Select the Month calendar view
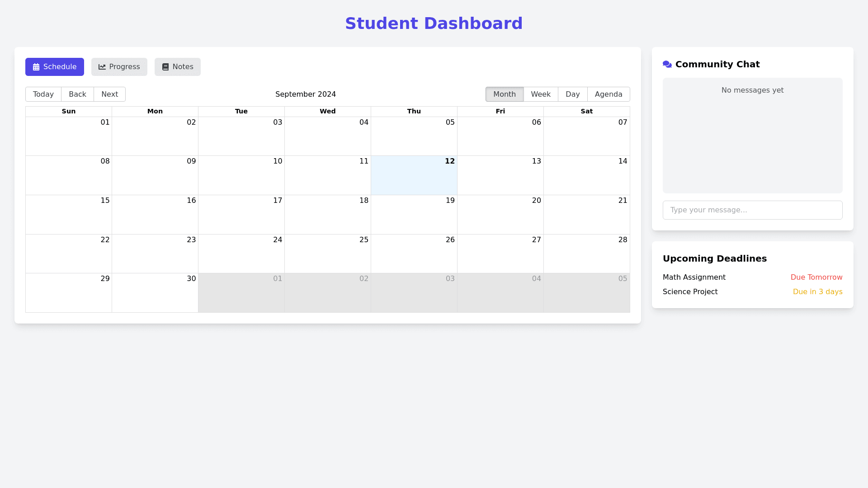The image size is (868, 488). coord(505,94)
